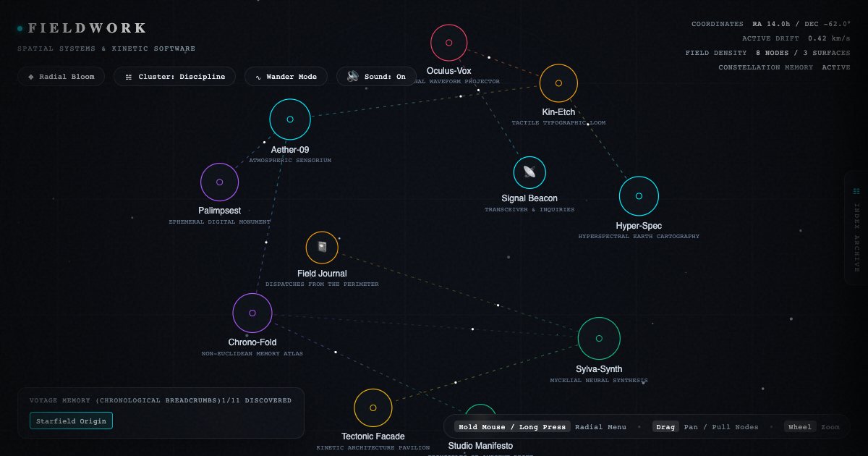Click the Transceiver & Inquiries subtitle
The width and height of the screenshot is (868, 456).
coord(529,209)
